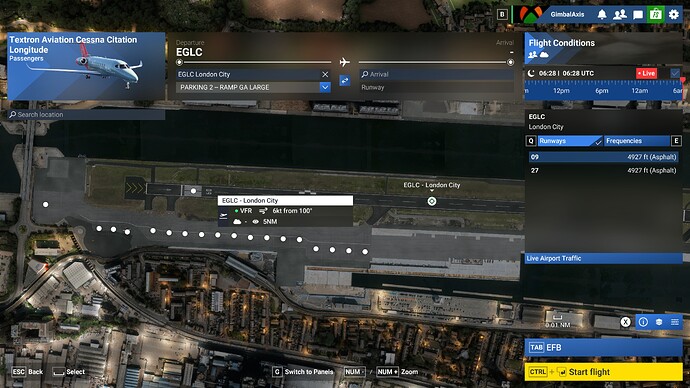Select runway 27 row

tap(603, 171)
